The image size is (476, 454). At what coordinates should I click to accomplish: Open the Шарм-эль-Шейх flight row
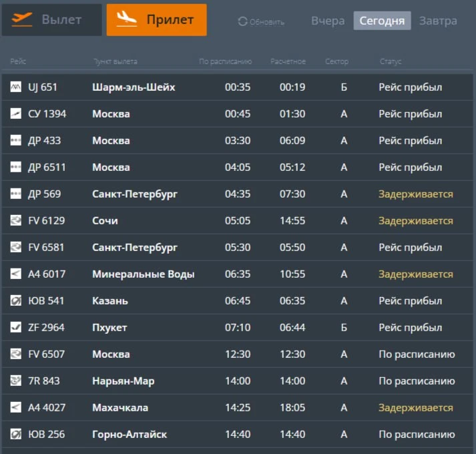pos(134,87)
